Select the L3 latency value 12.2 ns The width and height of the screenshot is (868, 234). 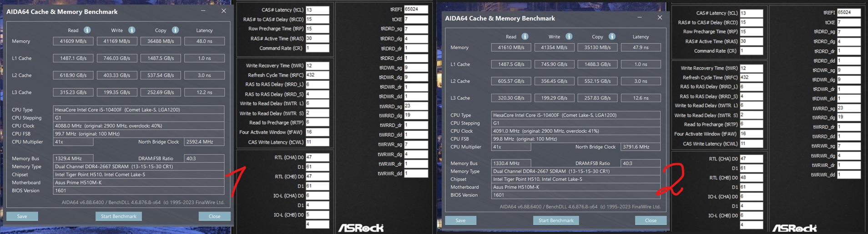(204, 92)
